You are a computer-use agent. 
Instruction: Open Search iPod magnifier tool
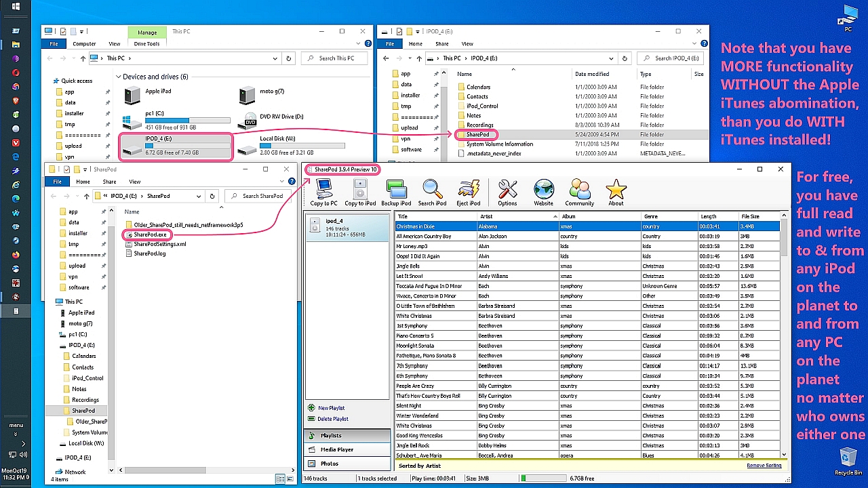pyautogui.click(x=432, y=192)
